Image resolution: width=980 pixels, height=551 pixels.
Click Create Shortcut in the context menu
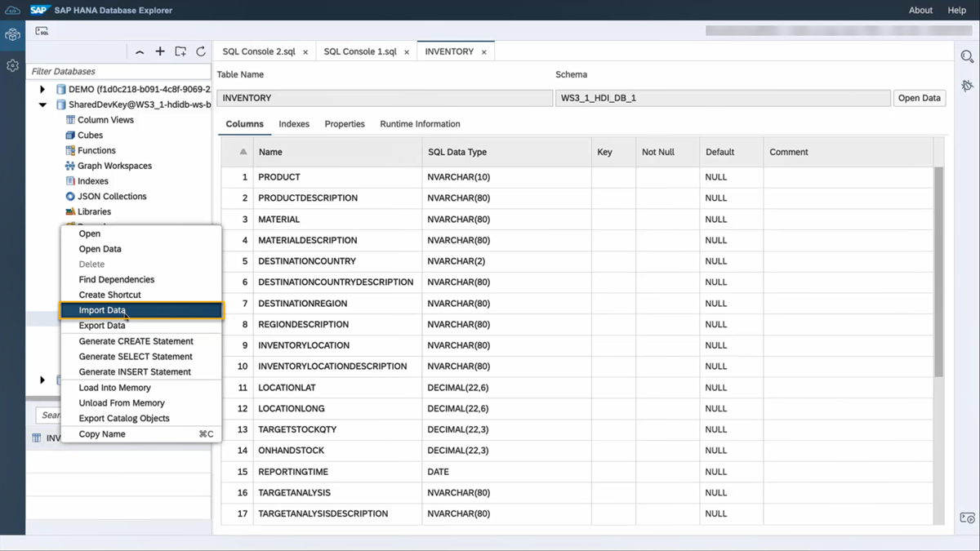coord(140,295)
